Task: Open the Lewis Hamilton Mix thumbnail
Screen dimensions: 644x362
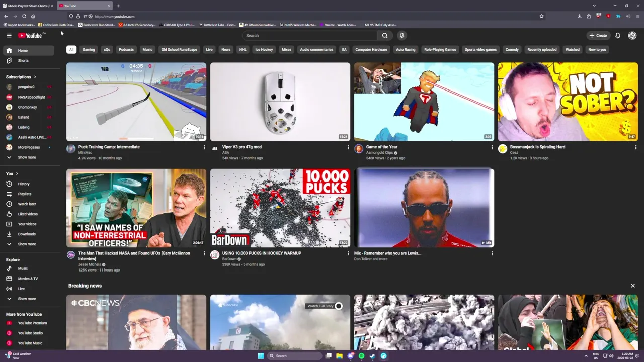Action: 424,208
